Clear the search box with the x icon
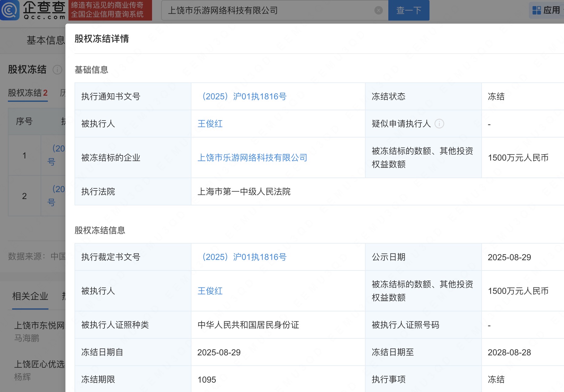This screenshot has width=564, height=392. pyautogui.click(x=378, y=10)
